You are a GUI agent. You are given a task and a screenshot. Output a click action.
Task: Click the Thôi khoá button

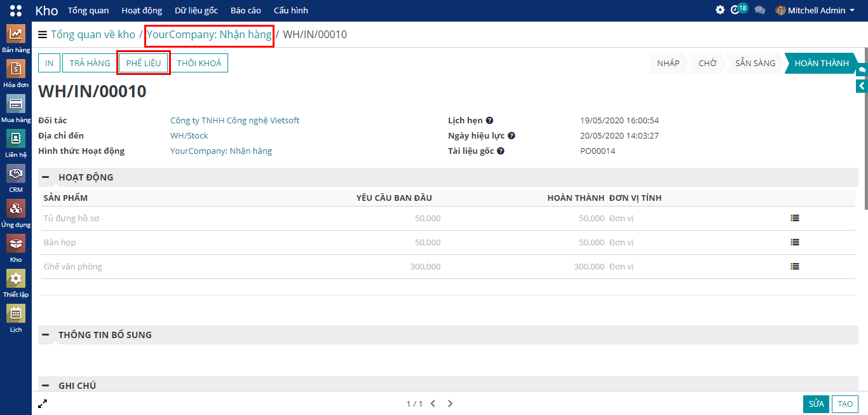[x=200, y=63]
